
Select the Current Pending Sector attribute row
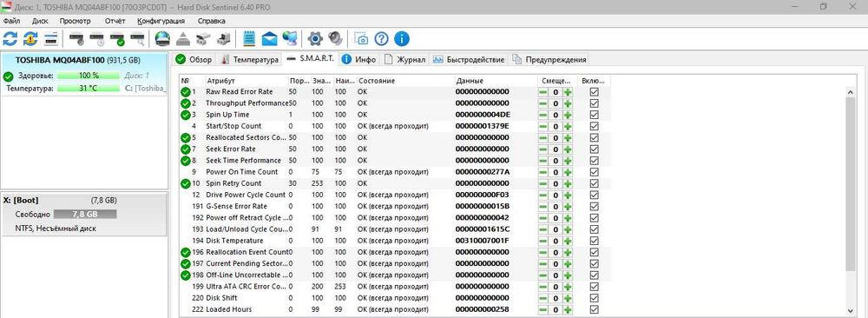396,264
